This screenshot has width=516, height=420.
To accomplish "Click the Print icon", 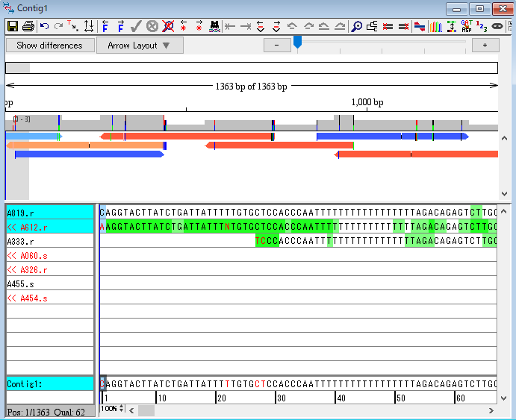I will click(28, 26).
